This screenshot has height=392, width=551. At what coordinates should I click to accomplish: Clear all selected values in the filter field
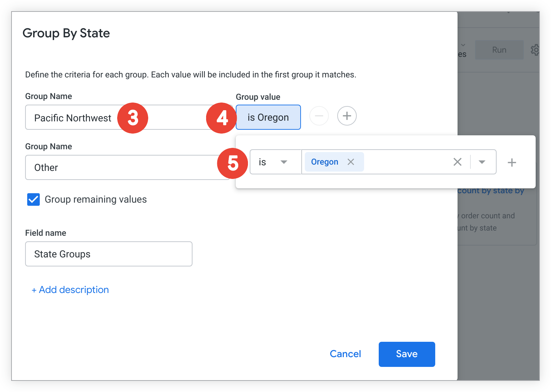coord(457,162)
